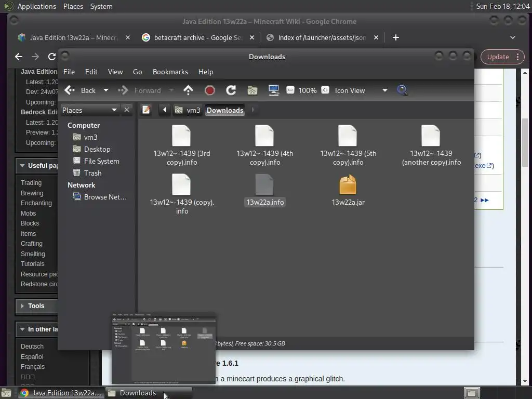Expand the Tools wiki section

(x=22, y=306)
